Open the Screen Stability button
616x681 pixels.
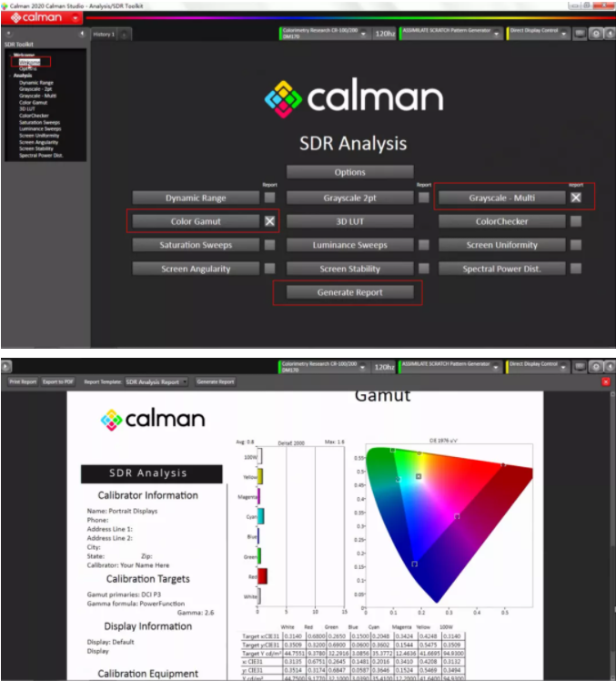(350, 269)
